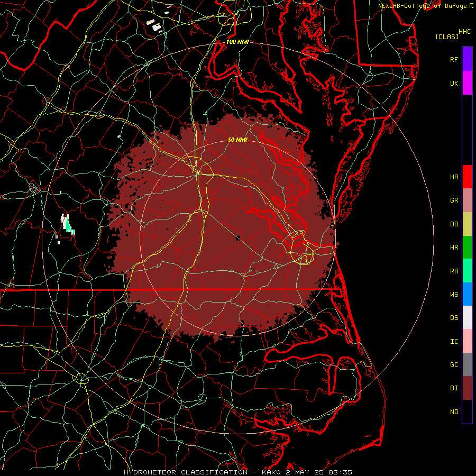476x476 pixels.
Task: Click the RF legend label
Action: point(454,59)
